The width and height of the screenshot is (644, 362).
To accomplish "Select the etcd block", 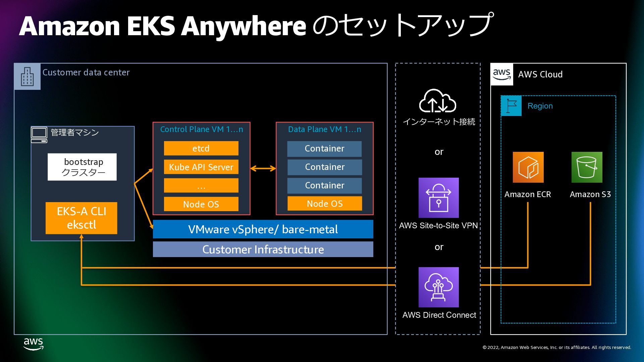I will 201,148.
